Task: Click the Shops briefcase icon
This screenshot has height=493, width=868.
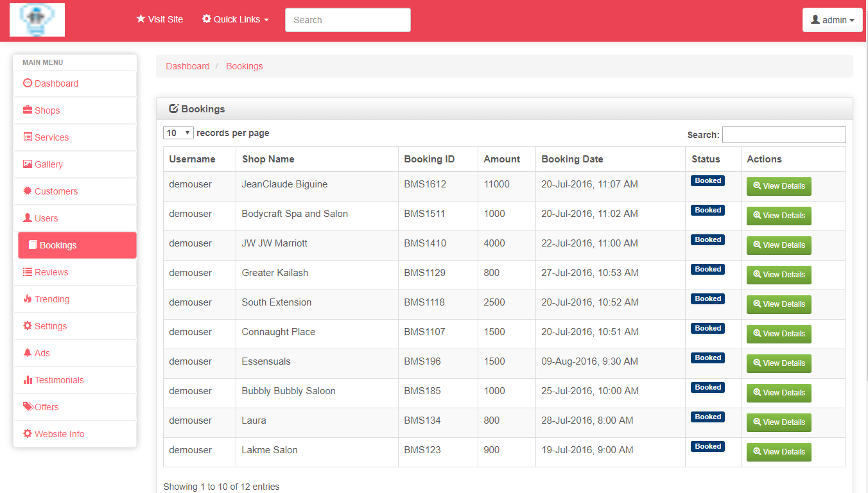Action: pyautogui.click(x=28, y=110)
